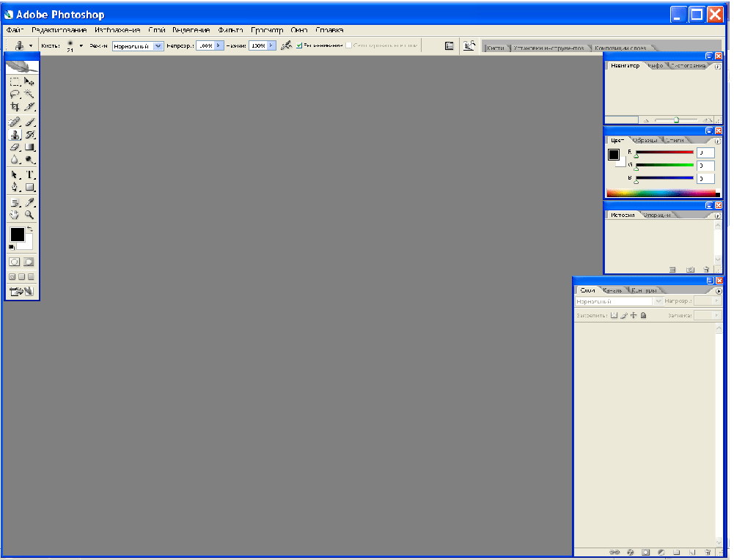This screenshot has height=560, width=734.
Task: Select the Notes tool
Action: [15, 202]
